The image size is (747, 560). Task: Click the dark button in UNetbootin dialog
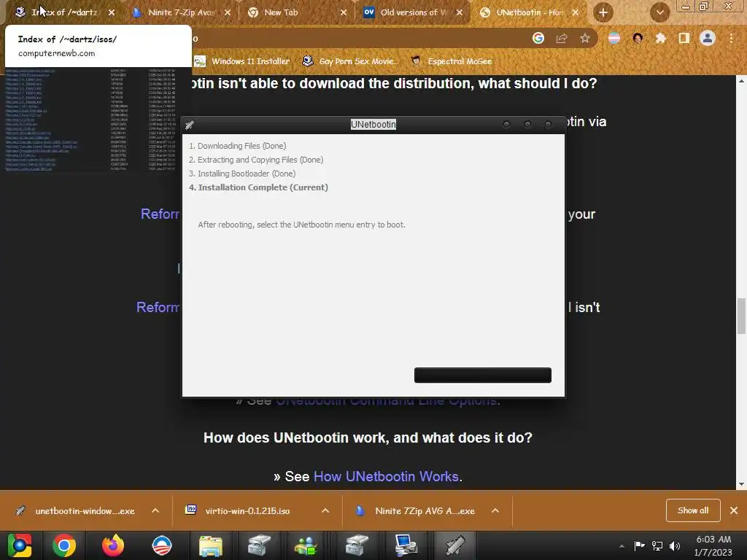(483, 376)
